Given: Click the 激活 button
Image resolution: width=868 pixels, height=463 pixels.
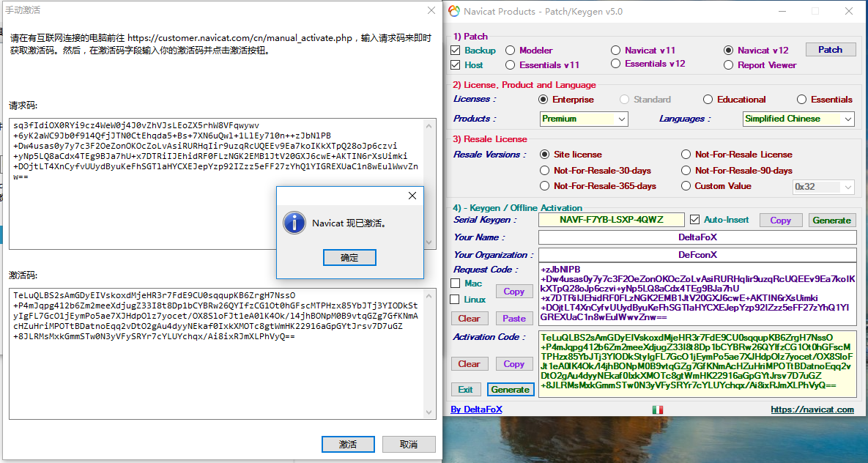Looking at the screenshot, I should pyautogui.click(x=348, y=444).
